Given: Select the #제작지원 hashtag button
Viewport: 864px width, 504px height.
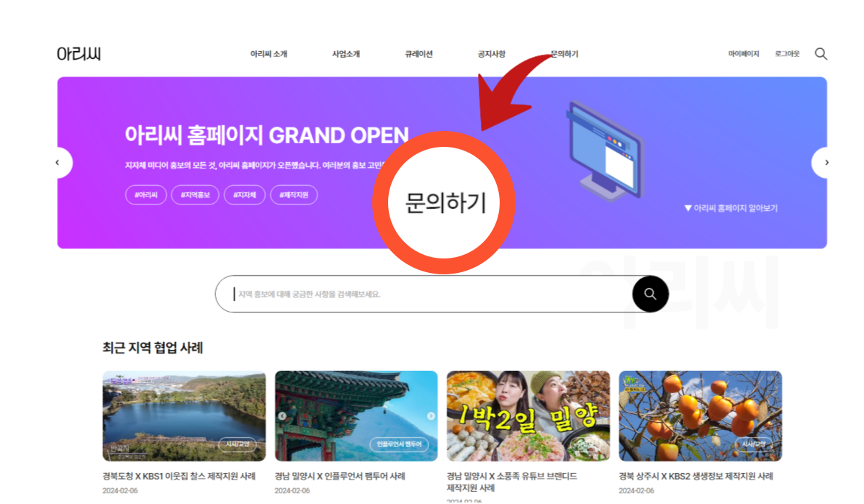Looking at the screenshot, I should tap(294, 195).
